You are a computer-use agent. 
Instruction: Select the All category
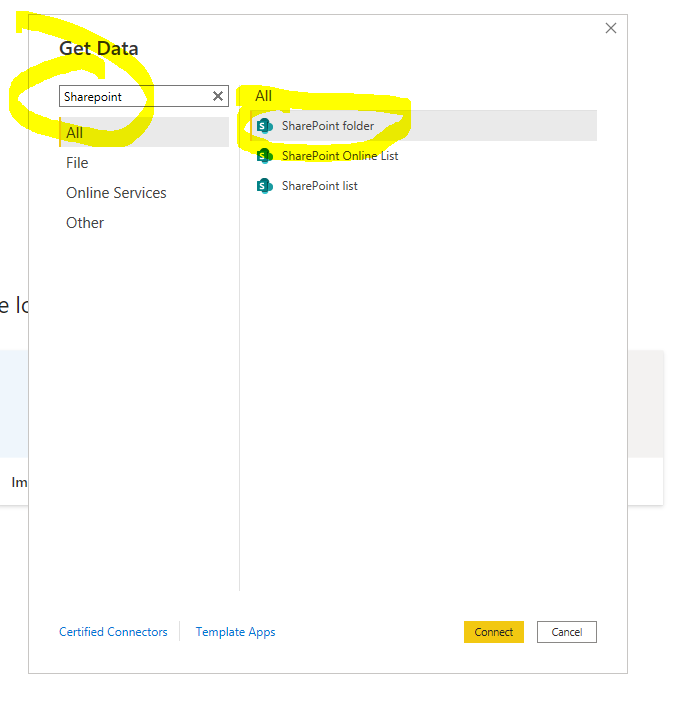click(x=144, y=132)
